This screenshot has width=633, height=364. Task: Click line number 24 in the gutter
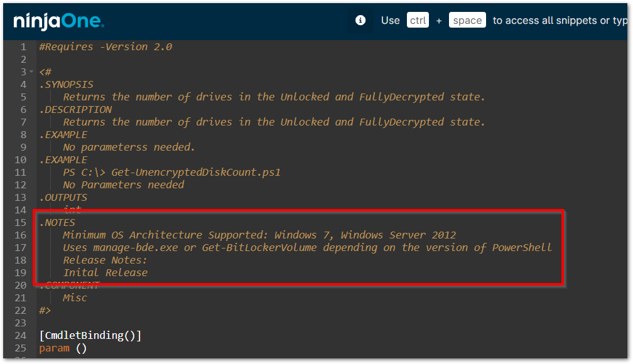[x=21, y=335]
